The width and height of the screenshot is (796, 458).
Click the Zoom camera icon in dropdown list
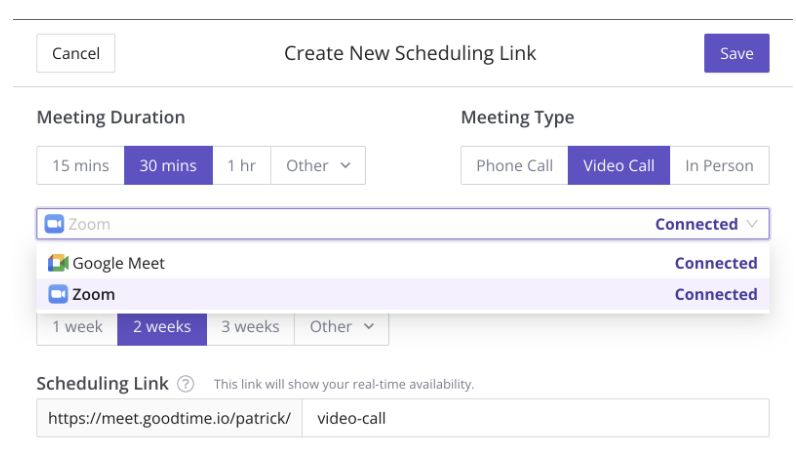point(58,295)
